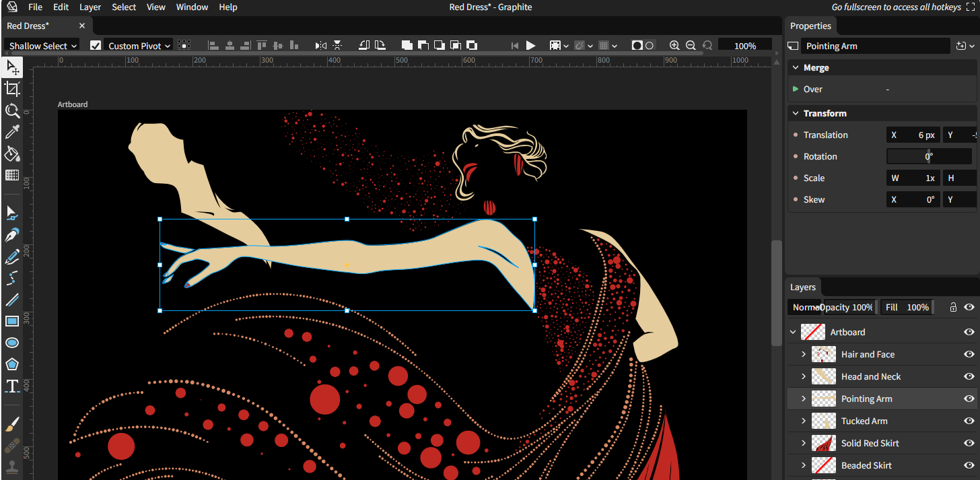Activate the Text tool
Image resolution: width=980 pixels, height=480 pixels.
(12, 386)
